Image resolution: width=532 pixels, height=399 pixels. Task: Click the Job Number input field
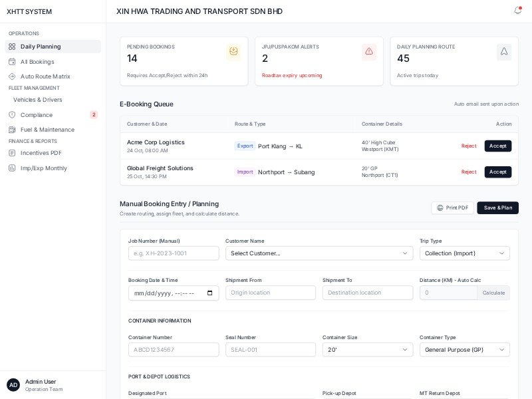[174, 253]
